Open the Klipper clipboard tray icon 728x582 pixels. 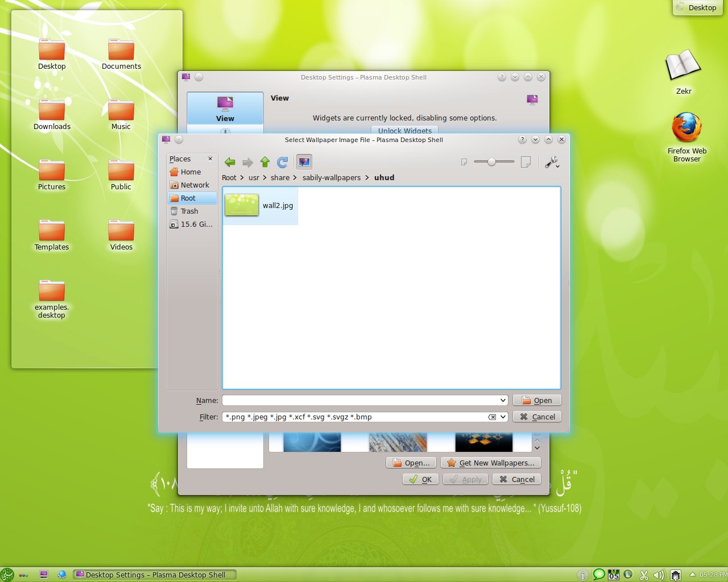644,575
